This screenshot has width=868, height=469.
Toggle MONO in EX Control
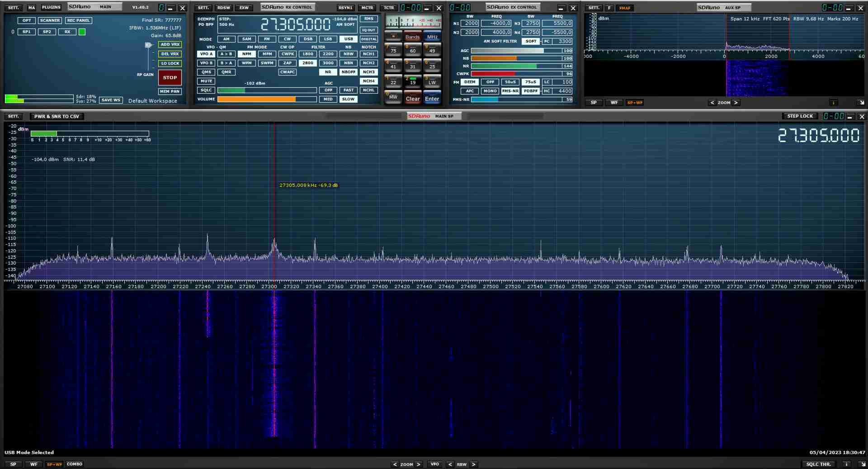click(490, 91)
